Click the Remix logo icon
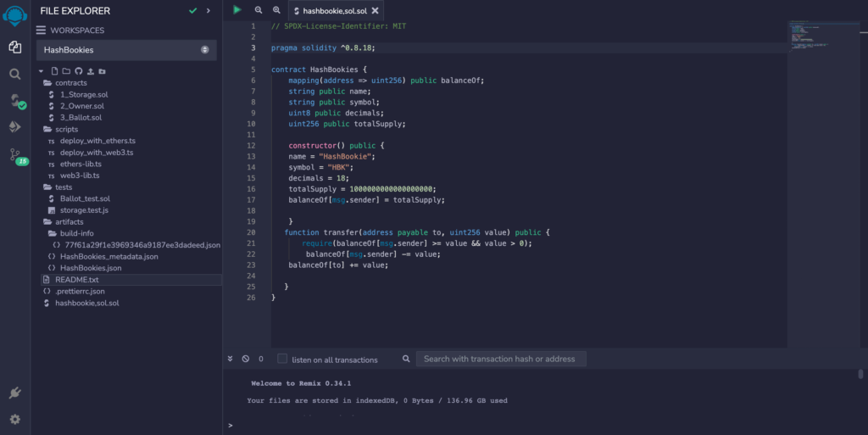Screen dimensions: 868x435 tap(15, 15)
